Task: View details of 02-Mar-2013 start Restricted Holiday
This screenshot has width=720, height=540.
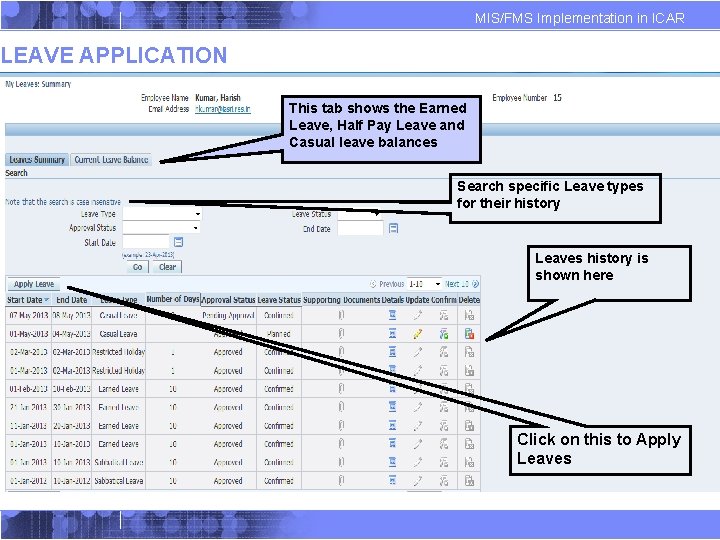Action: (x=392, y=352)
